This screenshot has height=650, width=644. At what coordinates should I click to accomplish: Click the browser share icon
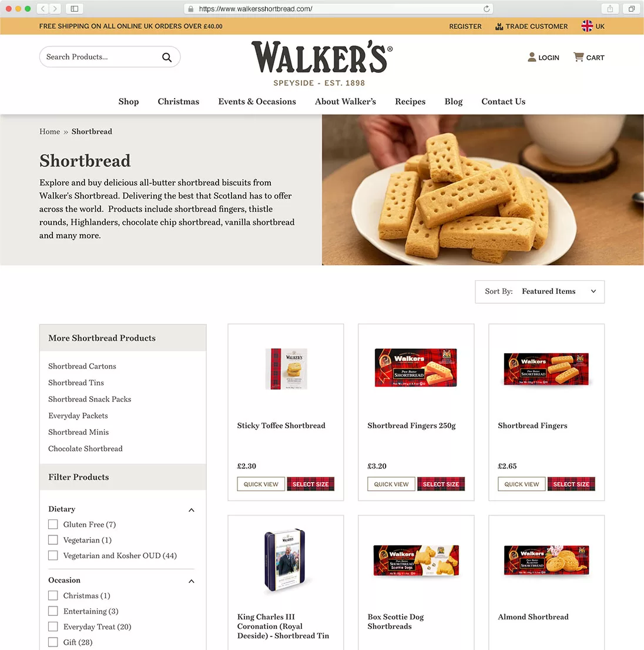coord(610,9)
